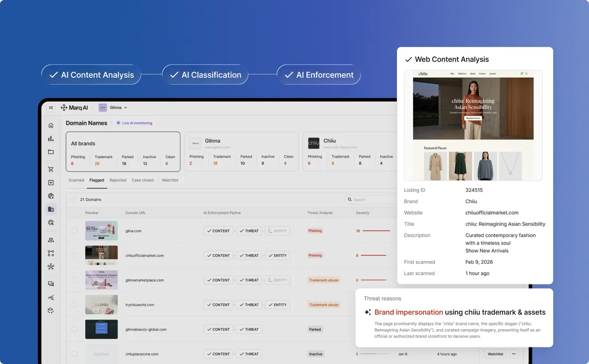
Task: Click the Domain URL column header
Action: coord(136,213)
